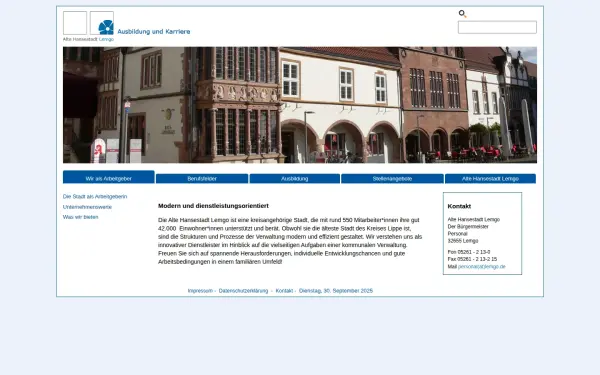
Task: Click the Fax 05261 - 2 13-2 15 line
Action: [472, 259]
